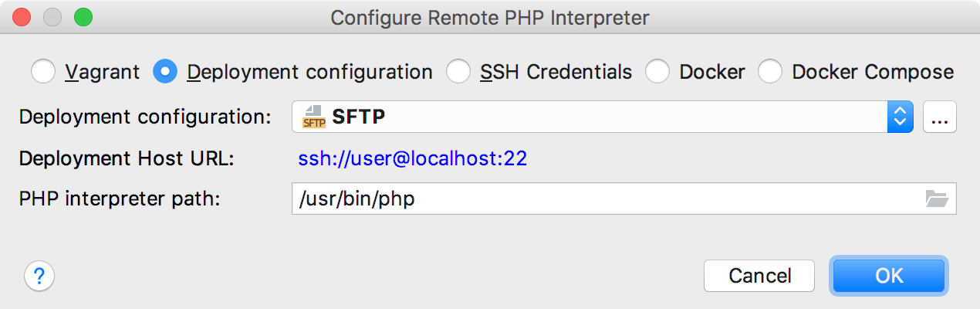The width and height of the screenshot is (980, 309).
Task: Confirm the dialog with OK
Action: [889, 275]
